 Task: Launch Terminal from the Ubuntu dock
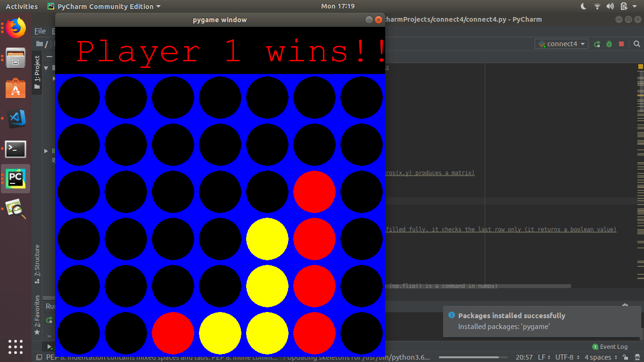pyautogui.click(x=16, y=149)
